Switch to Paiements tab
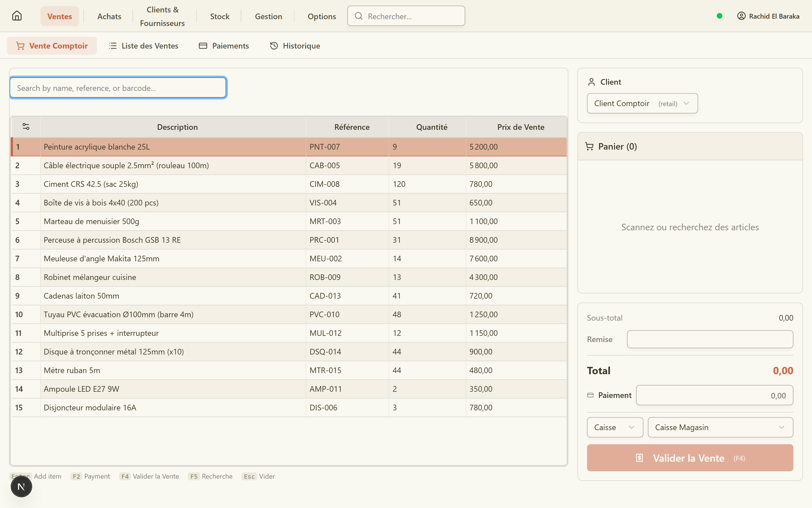812x508 pixels. click(224, 46)
